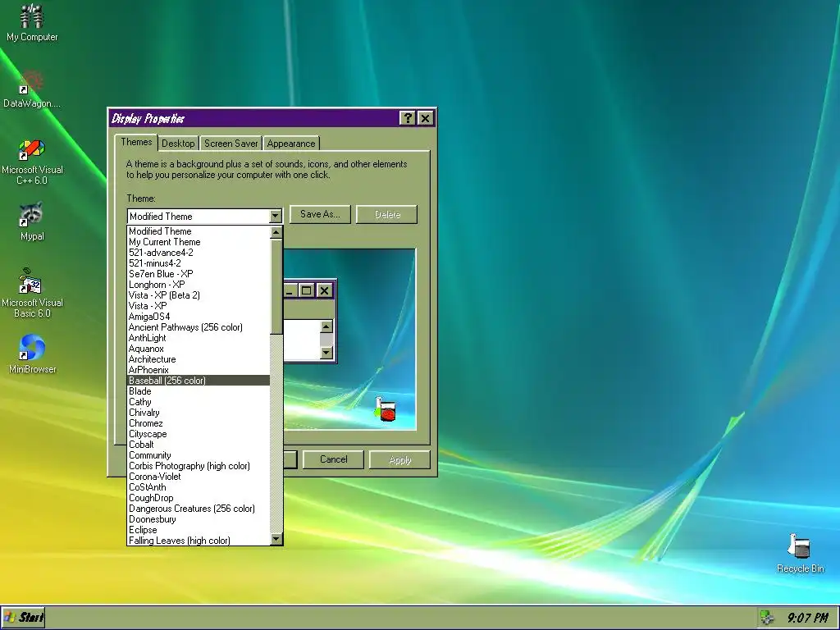Choose Dangerous Creatures (256 color) theme
This screenshot has height=630, width=840.
tap(199, 509)
